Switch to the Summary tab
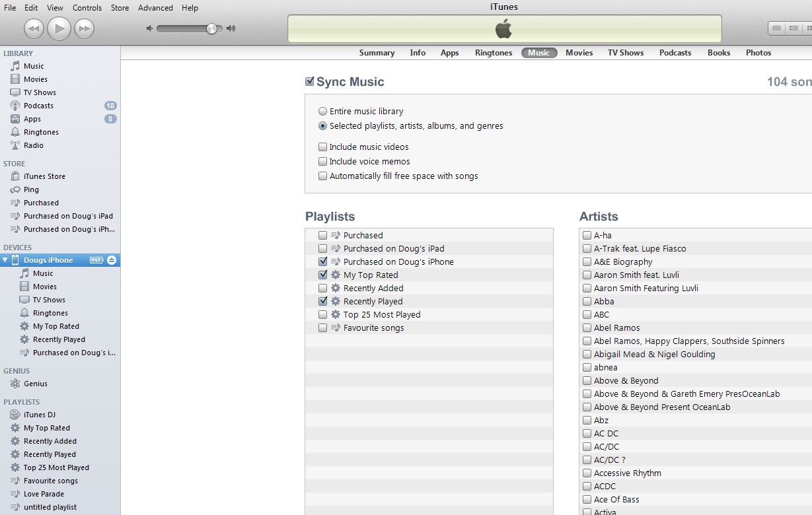 coord(377,53)
